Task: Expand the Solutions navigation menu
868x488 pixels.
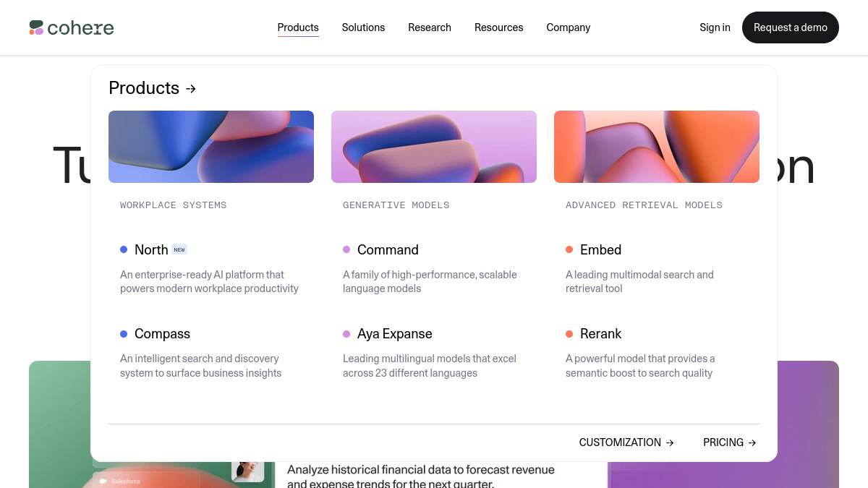Action: point(363,27)
